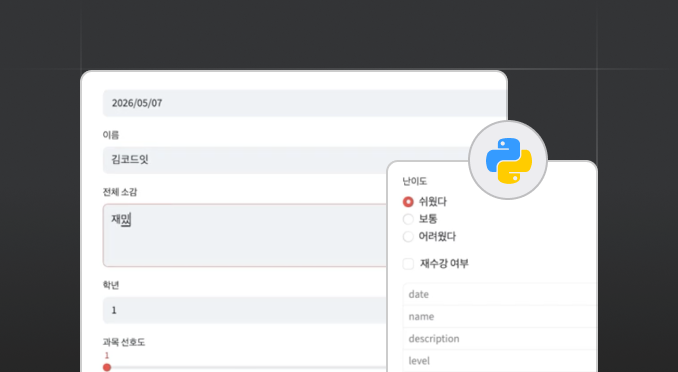Click the 전체 소감 label
Viewport: 678px width, 372px height.
point(120,192)
